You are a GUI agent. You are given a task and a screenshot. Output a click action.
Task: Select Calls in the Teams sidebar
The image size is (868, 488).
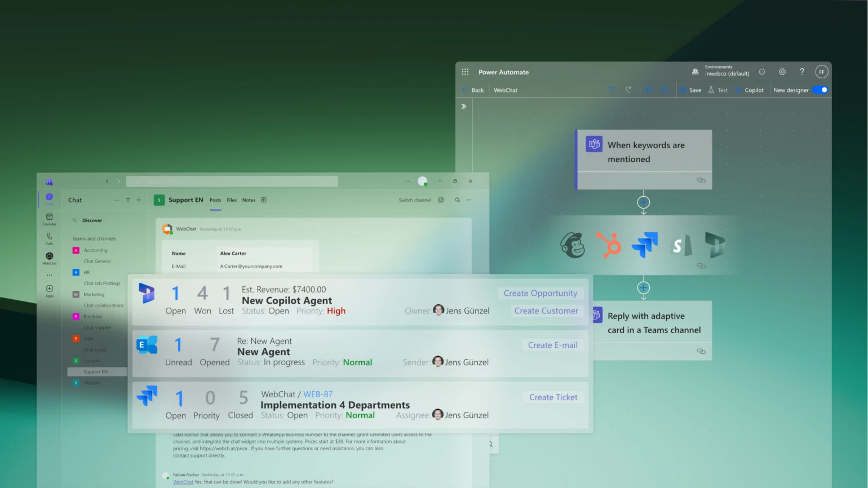pyautogui.click(x=49, y=237)
